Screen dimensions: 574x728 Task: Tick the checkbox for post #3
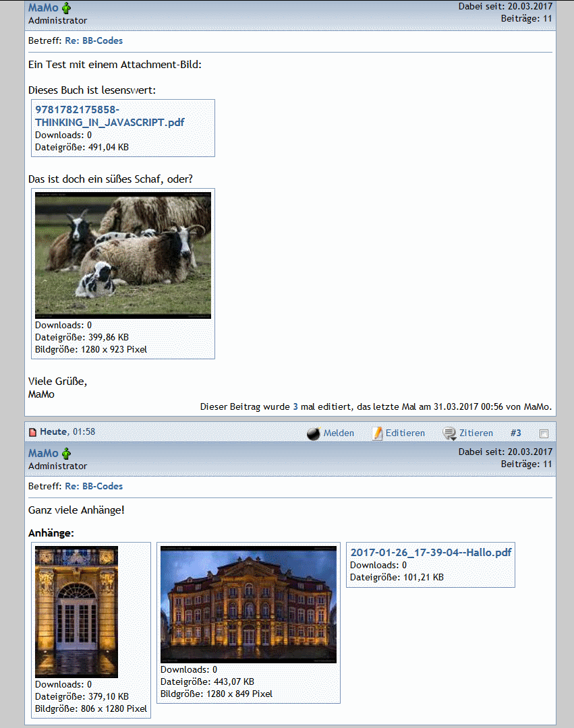pyautogui.click(x=544, y=433)
